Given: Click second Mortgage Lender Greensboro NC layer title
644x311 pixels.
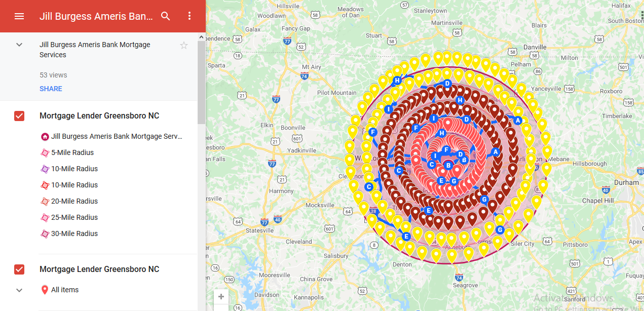Looking at the screenshot, I should 99,269.
